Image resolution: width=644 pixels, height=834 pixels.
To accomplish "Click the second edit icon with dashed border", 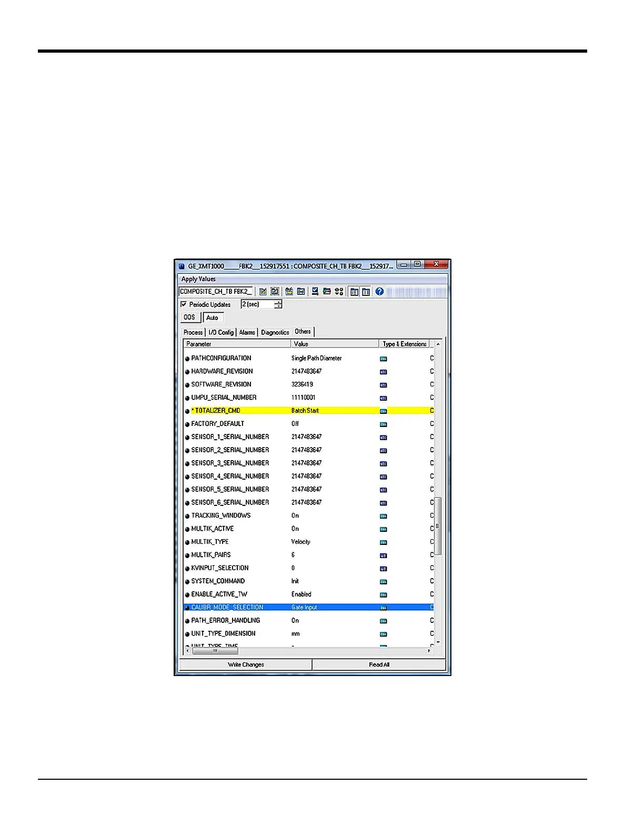I will click(275, 291).
